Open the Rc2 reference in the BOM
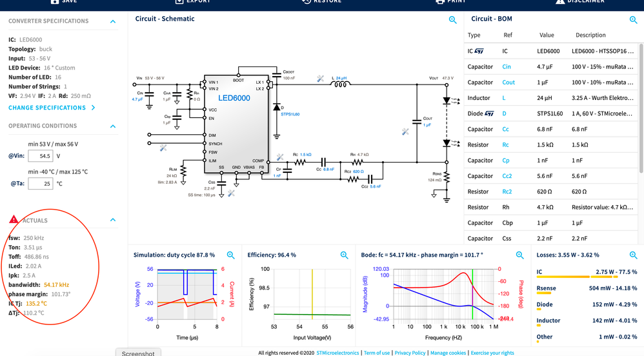The width and height of the screenshot is (644, 356). coord(507,192)
